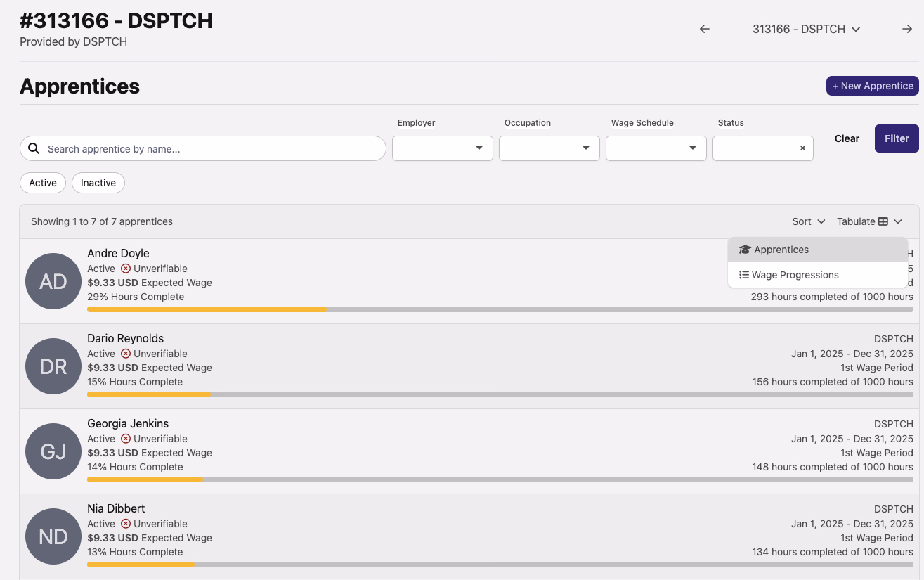Viewport: 924px width, 580px height.
Task: Click Andre Doyle's 29% hours progress bar
Action: click(x=500, y=309)
